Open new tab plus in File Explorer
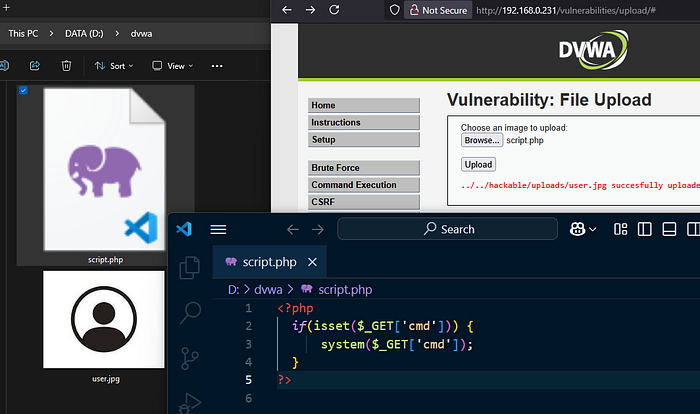Screen dimensions: 700x414 pyautogui.click(x=6, y=7)
